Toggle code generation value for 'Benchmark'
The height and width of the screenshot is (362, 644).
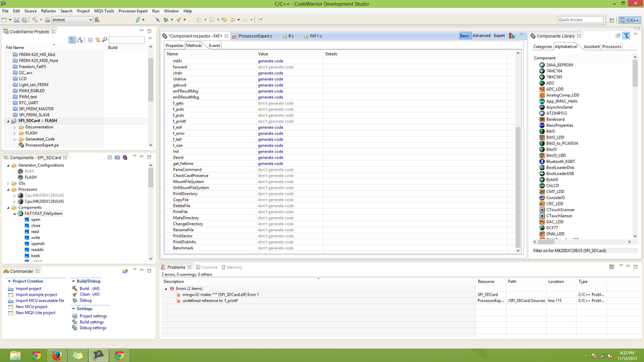coord(276,248)
